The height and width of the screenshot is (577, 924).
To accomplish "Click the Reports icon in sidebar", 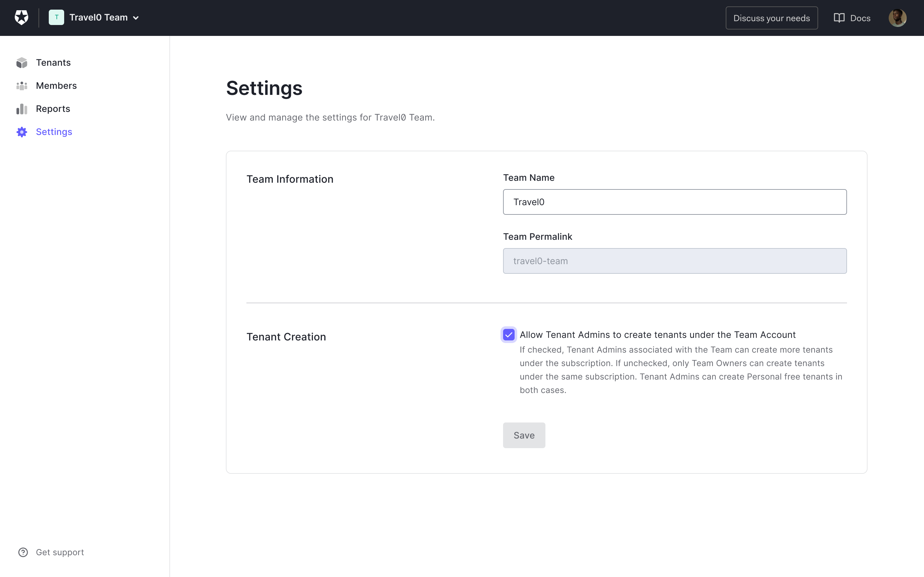I will coord(22,108).
